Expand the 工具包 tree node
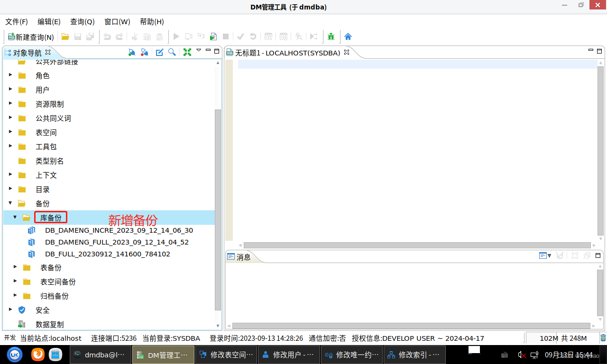Viewport: 607px width, 364px height. (x=10, y=146)
